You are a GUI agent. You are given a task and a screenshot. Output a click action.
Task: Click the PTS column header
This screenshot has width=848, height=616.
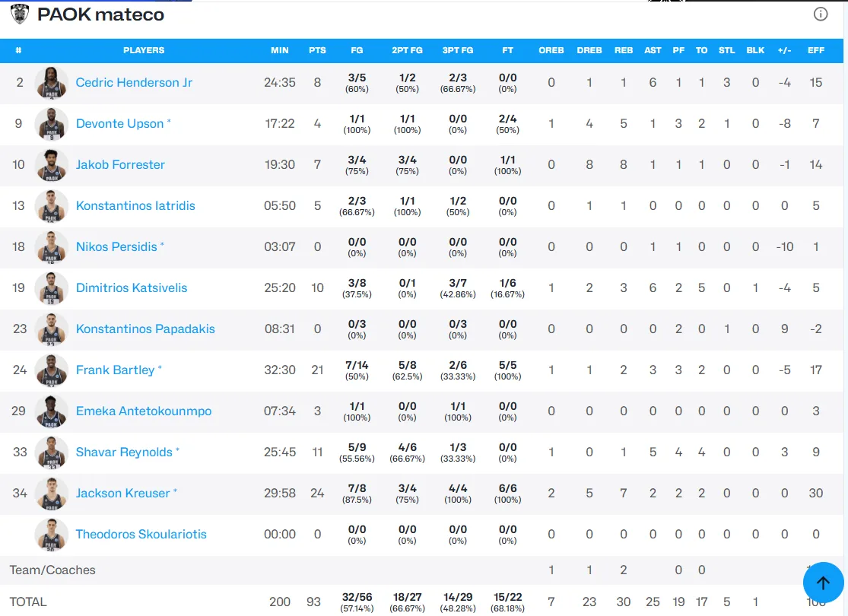pyautogui.click(x=317, y=50)
